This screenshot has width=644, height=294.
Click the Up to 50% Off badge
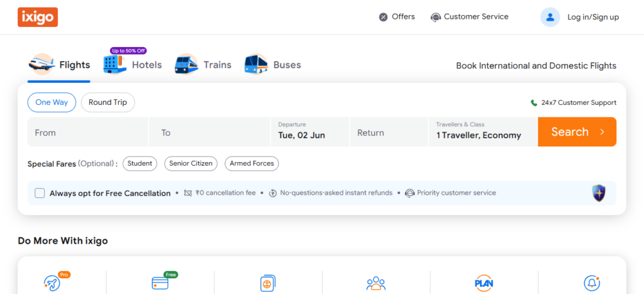pyautogui.click(x=128, y=51)
